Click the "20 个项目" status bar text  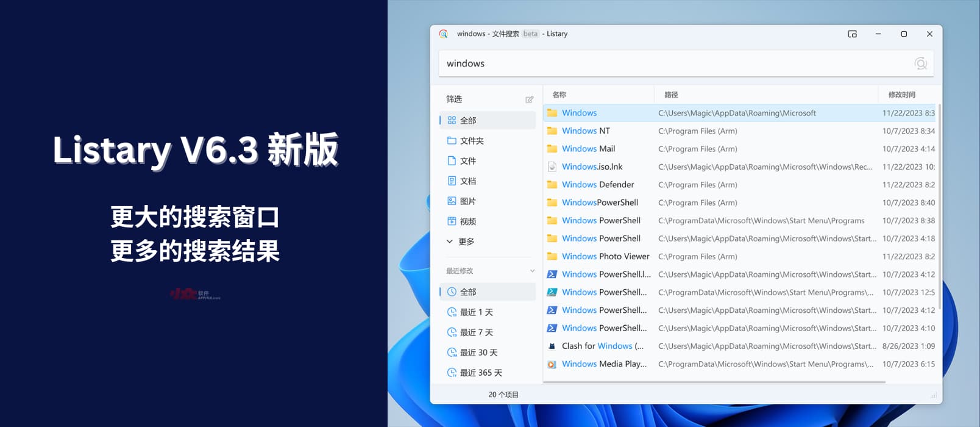[x=503, y=395]
